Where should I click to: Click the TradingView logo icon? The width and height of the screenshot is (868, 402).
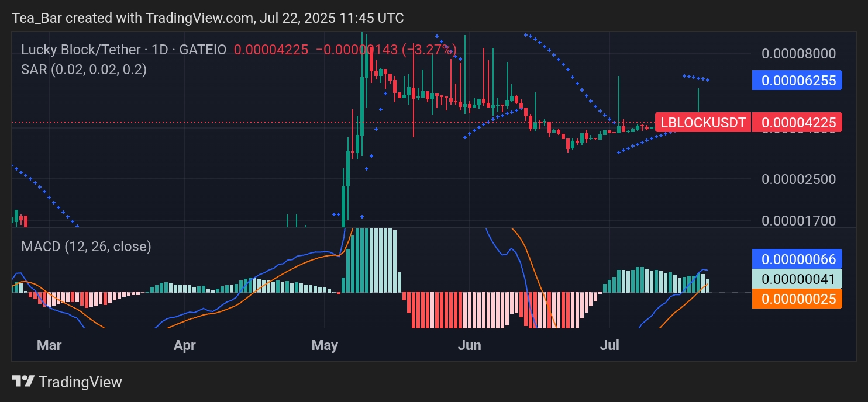point(23,382)
